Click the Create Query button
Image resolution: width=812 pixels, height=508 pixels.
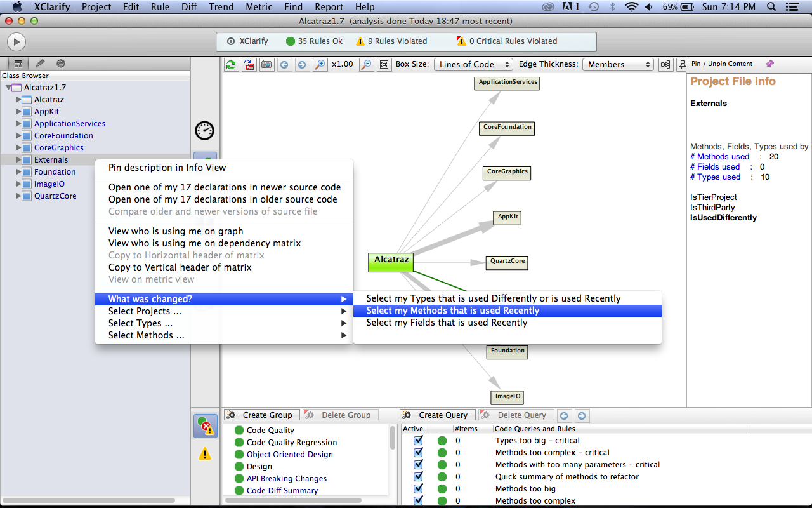tap(437, 415)
